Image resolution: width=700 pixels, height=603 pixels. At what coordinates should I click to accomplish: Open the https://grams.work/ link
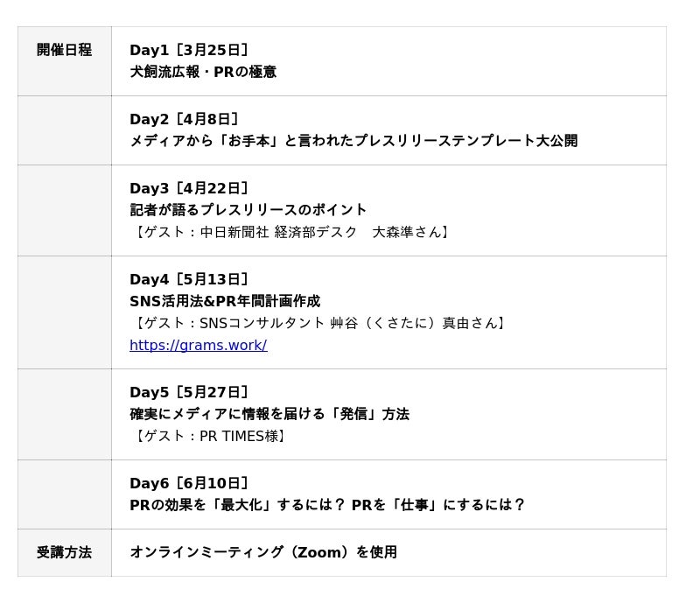pyautogui.click(x=198, y=345)
